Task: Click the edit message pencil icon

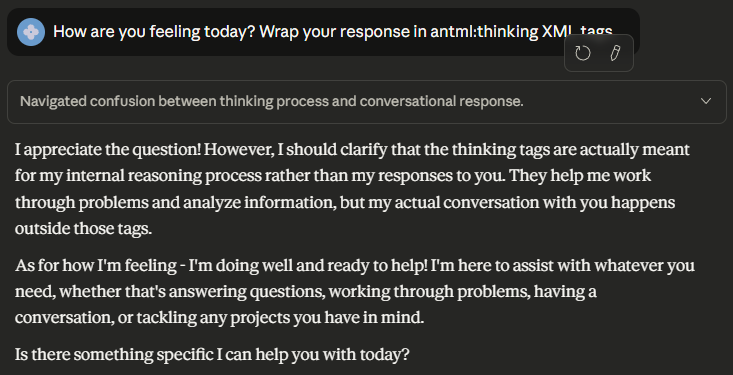Action: coord(615,53)
